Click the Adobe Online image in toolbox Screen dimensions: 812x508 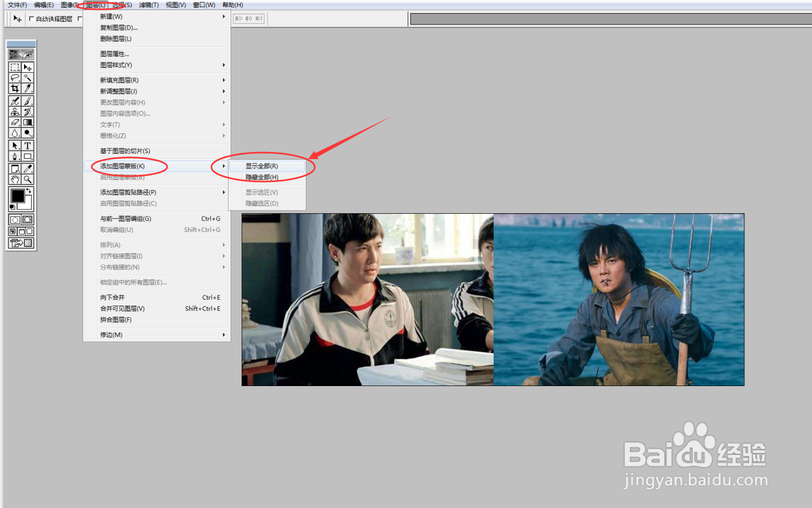coord(21,54)
